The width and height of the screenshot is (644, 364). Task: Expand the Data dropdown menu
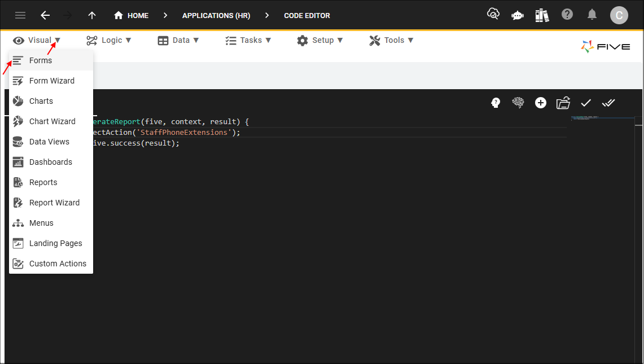pos(178,40)
